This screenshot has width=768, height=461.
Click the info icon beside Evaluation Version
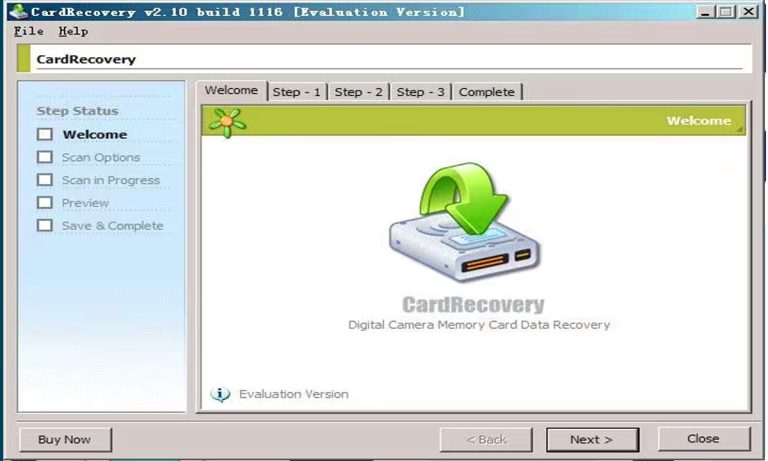click(220, 394)
